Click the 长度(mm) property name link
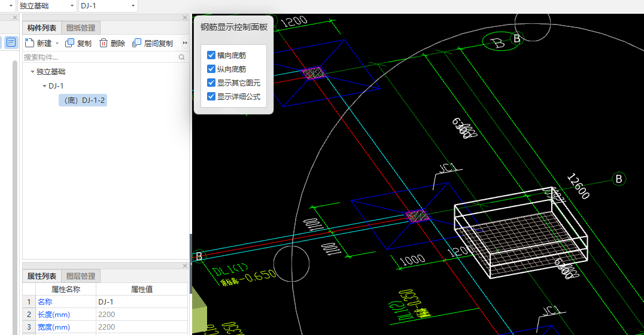The width and height of the screenshot is (644, 335). pos(54,315)
